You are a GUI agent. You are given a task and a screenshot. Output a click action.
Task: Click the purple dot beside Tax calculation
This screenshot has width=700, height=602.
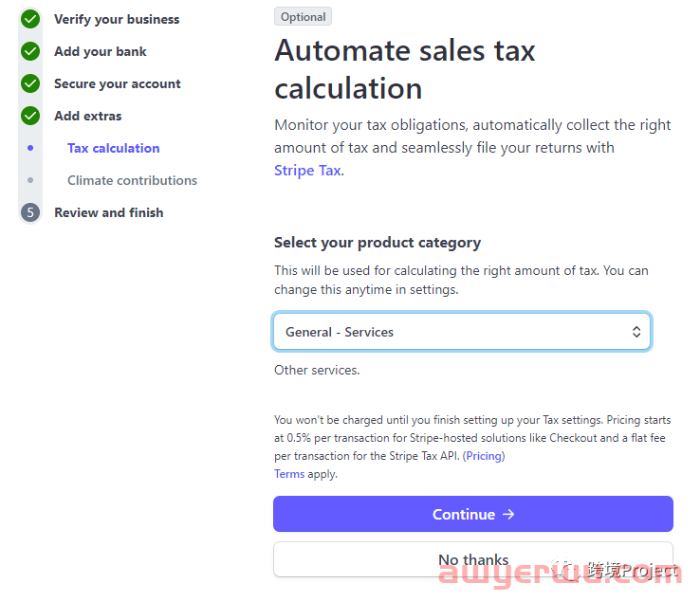click(x=30, y=148)
